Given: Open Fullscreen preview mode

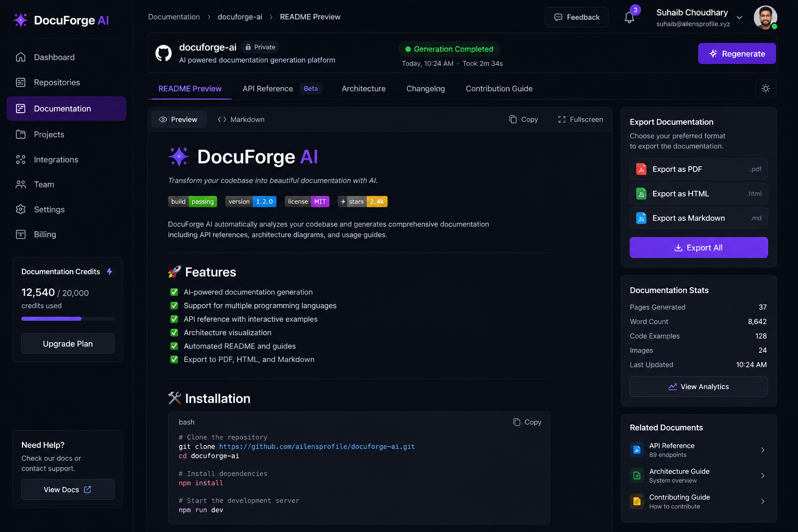Looking at the screenshot, I should 580,119.
